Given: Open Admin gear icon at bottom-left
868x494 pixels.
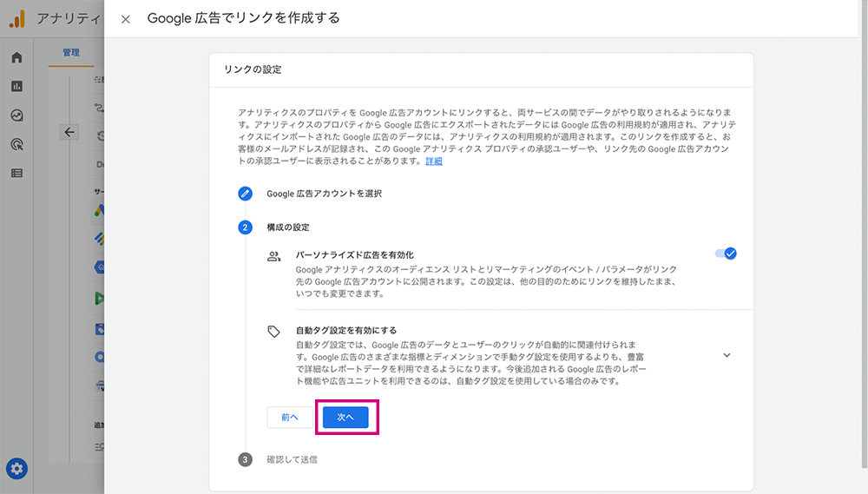Looking at the screenshot, I should pyautogui.click(x=16, y=469).
